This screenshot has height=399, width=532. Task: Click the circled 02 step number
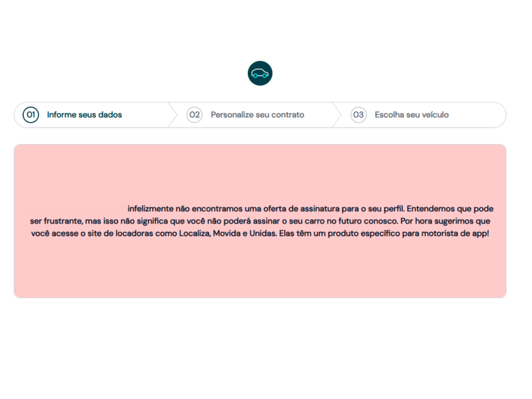click(x=194, y=115)
